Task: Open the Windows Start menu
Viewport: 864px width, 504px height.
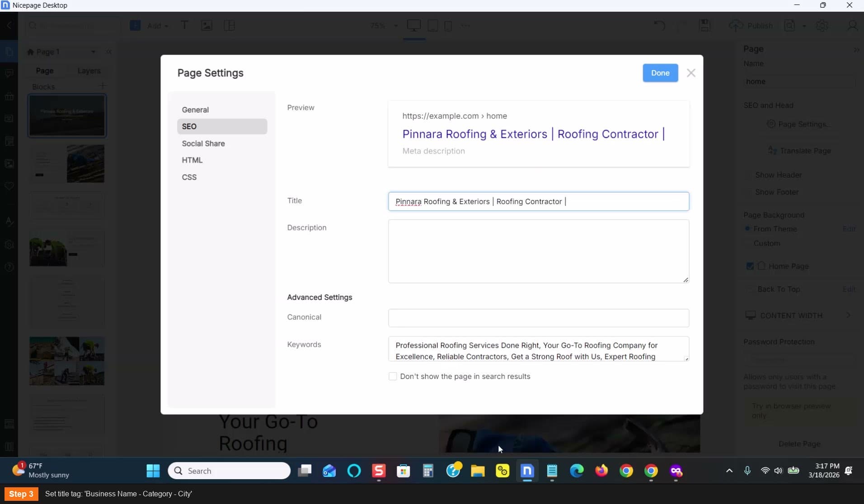Action: click(153, 471)
